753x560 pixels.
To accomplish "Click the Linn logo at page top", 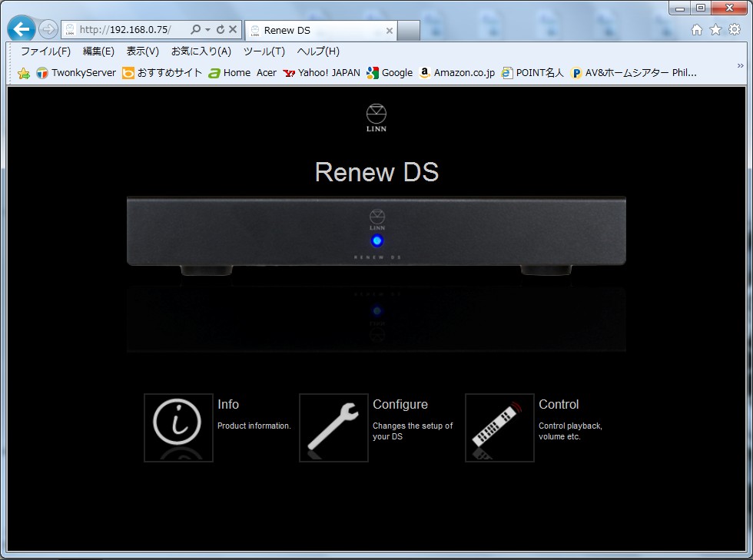I will coord(376,118).
